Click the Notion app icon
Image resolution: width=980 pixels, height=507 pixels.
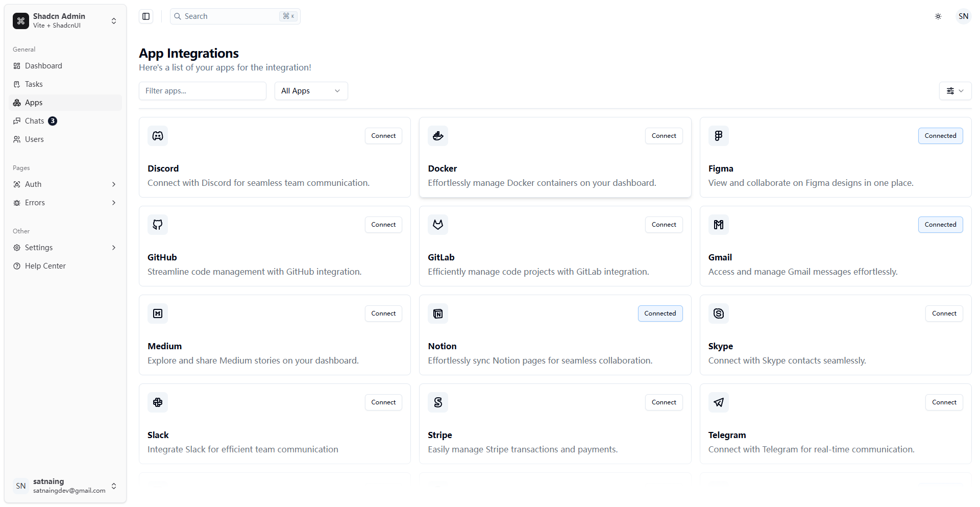point(438,313)
